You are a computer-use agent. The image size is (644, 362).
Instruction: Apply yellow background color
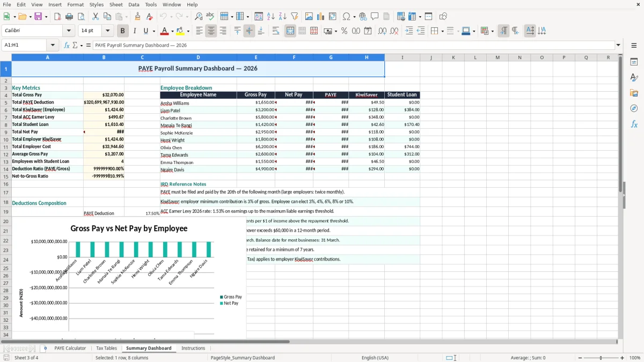click(180, 31)
